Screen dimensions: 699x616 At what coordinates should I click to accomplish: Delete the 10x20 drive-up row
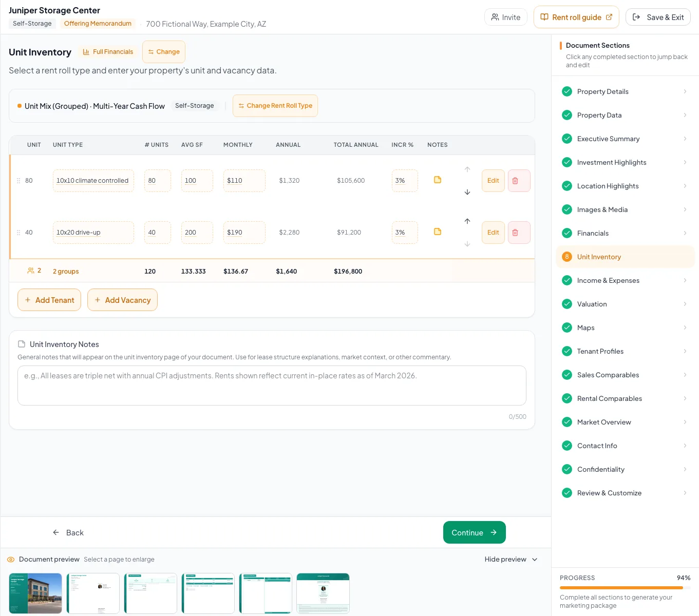click(519, 233)
